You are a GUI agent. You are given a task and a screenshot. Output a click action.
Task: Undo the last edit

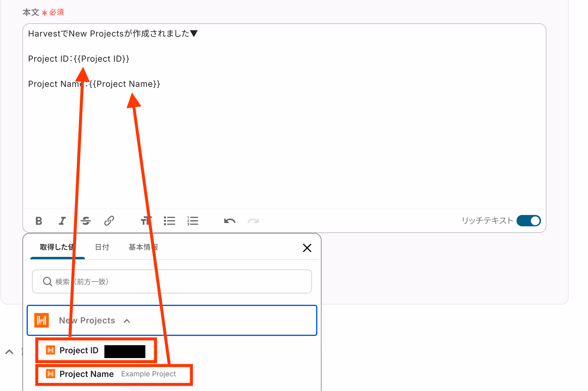point(230,221)
